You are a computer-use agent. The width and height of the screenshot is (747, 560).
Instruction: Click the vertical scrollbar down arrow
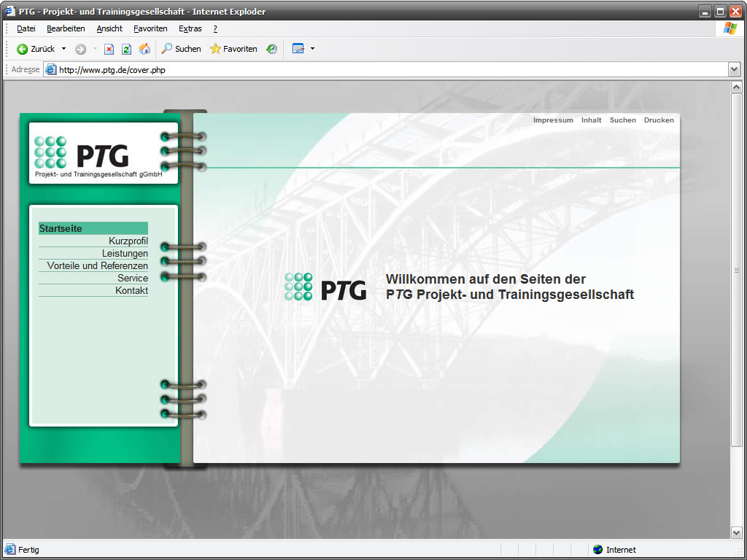[x=737, y=532]
